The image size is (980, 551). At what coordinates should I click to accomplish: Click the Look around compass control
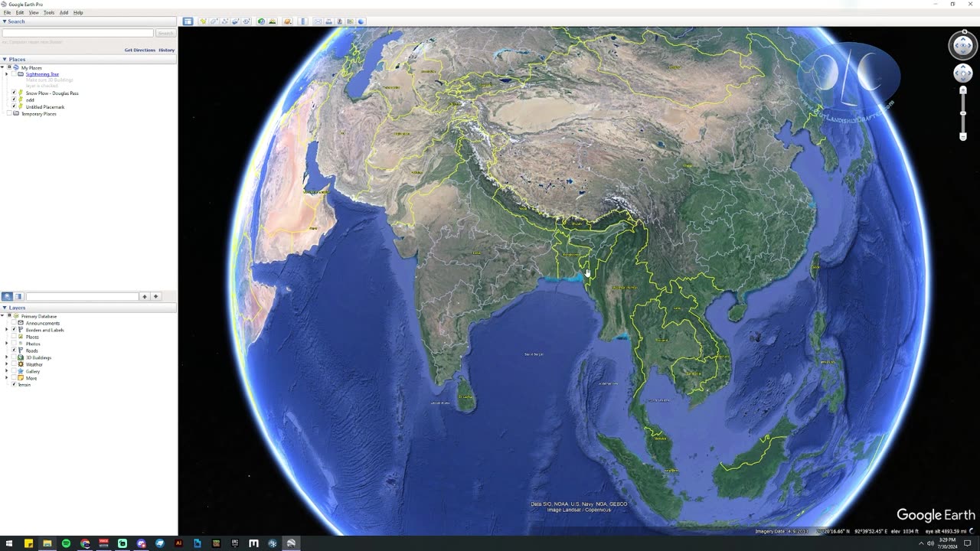(x=963, y=45)
